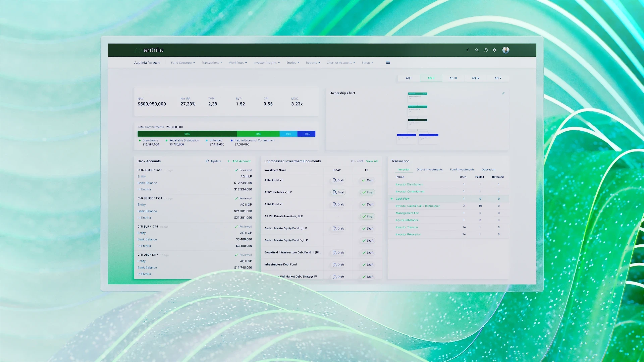
Task: Expand the Fund Structure dropdown menu
Action: tap(183, 63)
